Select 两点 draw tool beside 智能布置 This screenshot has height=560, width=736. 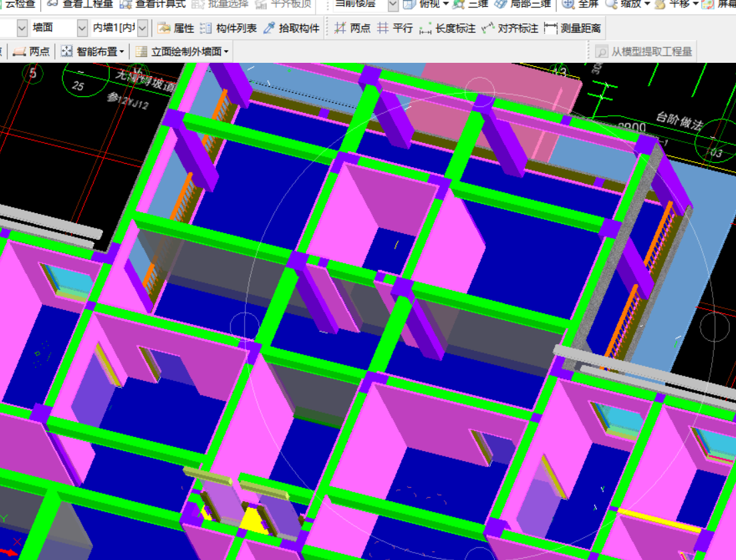[x=31, y=51]
